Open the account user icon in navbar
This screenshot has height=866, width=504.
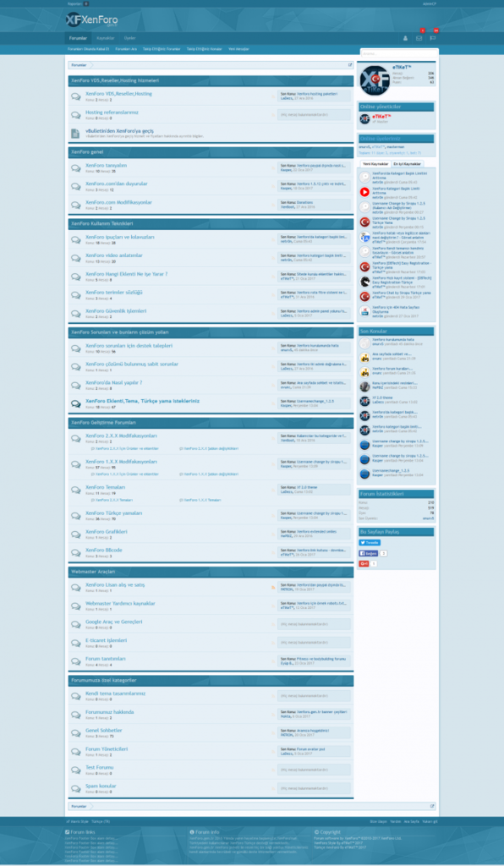point(405,38)
